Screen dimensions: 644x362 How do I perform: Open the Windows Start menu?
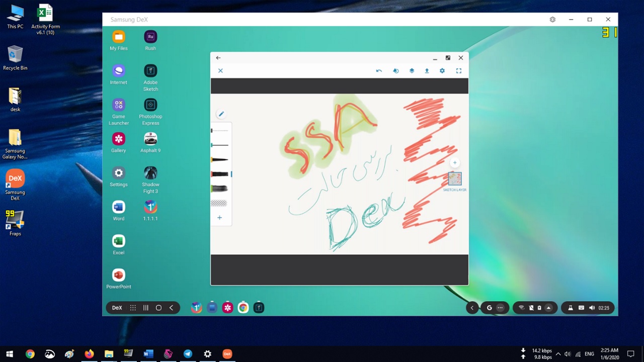(x=10, y=354)
